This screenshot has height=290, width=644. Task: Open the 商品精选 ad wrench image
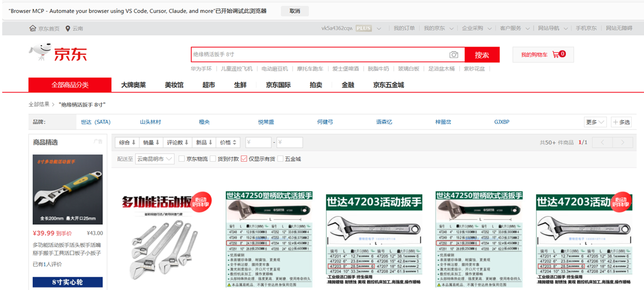pos(68,189)
